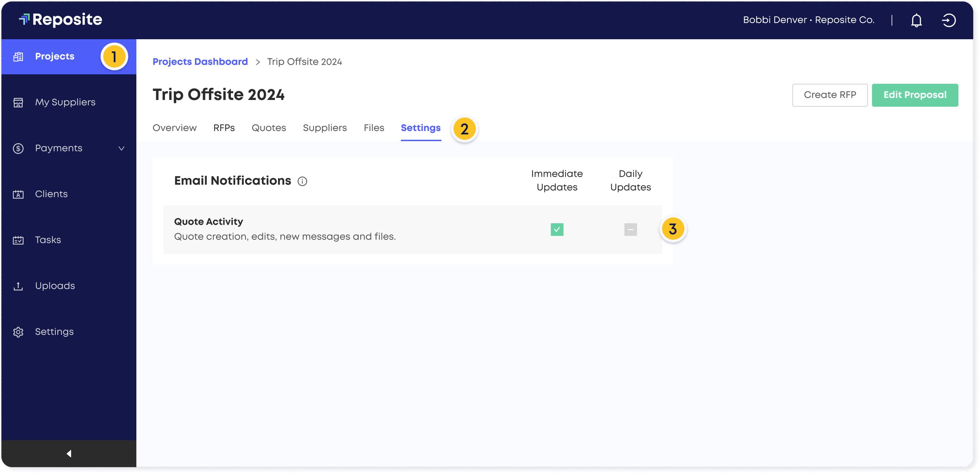Select the Uploads icon in the sidebar
This screenshot has width=980, height=474.
18,285
